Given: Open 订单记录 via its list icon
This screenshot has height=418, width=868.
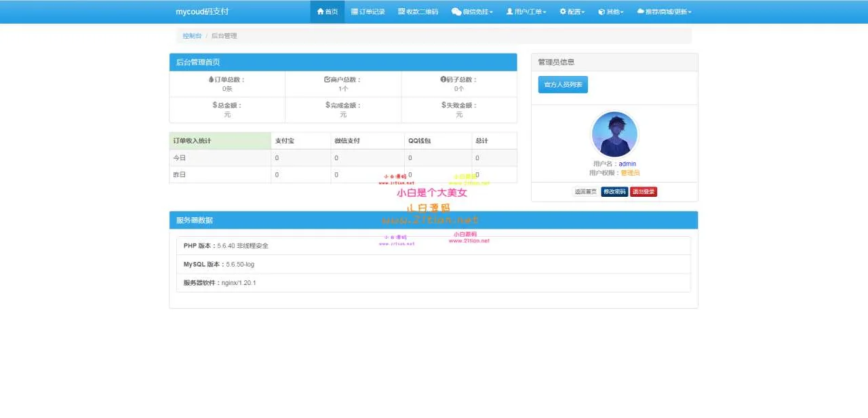Looking at the screenshot, I should [x=355, y=12].
